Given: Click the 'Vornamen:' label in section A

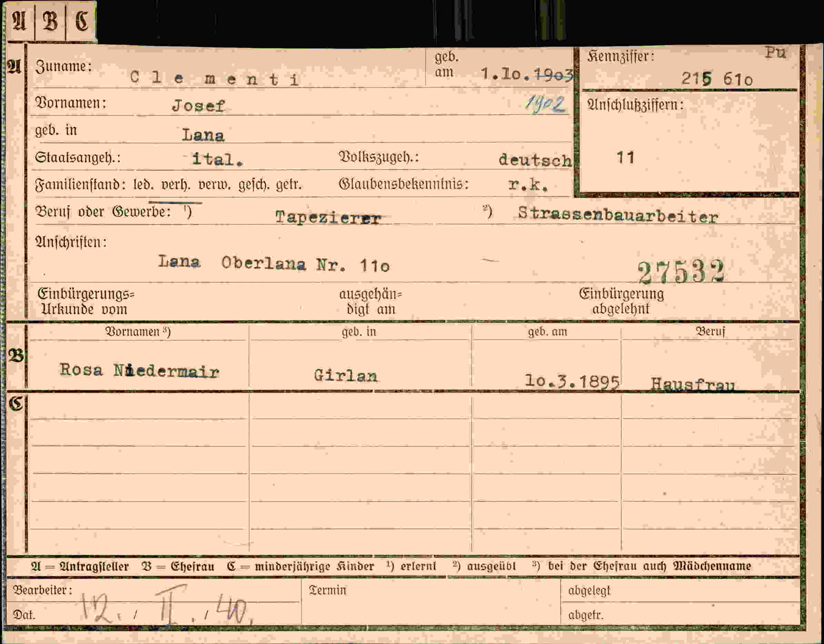Looking at the screenshot, I should pos(71,103).
